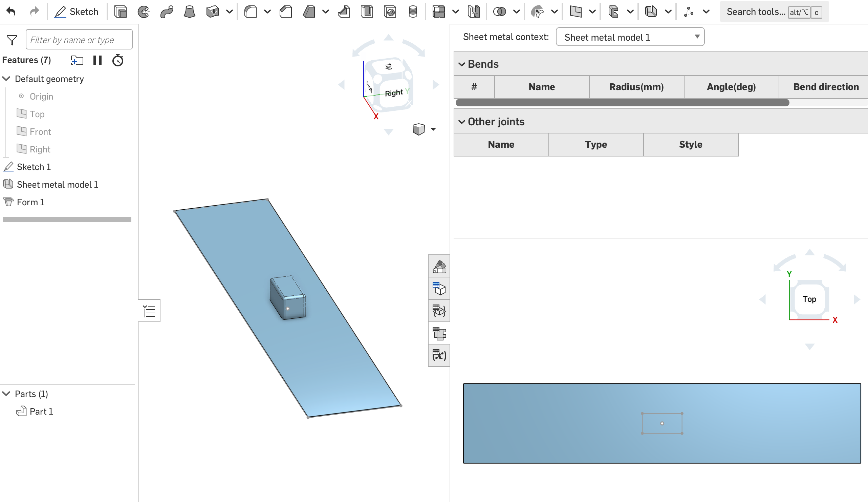Click the Fillet tool icon
Viewport: 868px width, 502px height.
251,12
